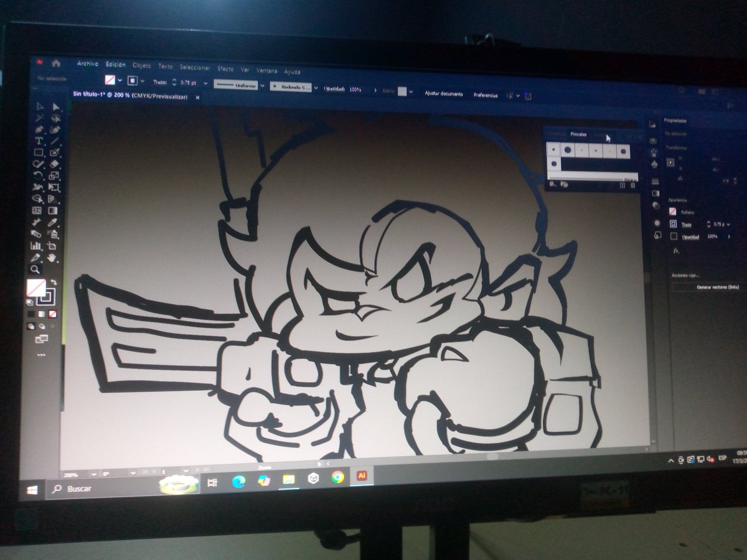This screenshot has width=747, height=560.
Task: Delete brush using trash icon in Pinceles panel
Action: coord(632,185)
